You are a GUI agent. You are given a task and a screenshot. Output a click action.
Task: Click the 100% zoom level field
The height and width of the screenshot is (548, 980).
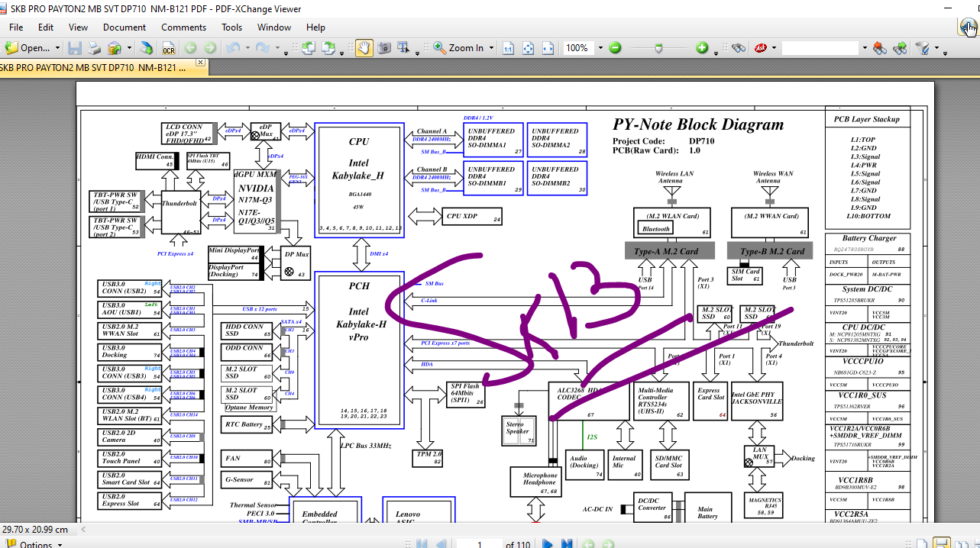(578, 48)
